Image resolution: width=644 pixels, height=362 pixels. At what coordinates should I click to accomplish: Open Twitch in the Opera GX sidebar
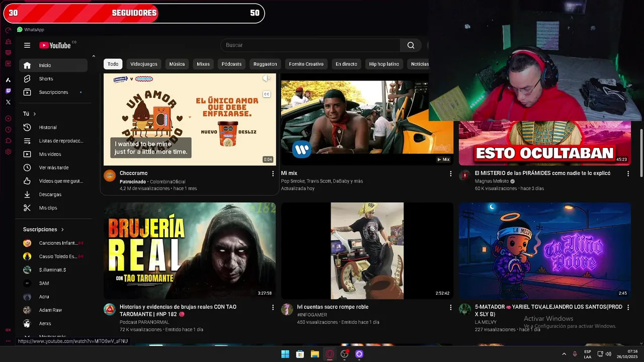point(8,91)
